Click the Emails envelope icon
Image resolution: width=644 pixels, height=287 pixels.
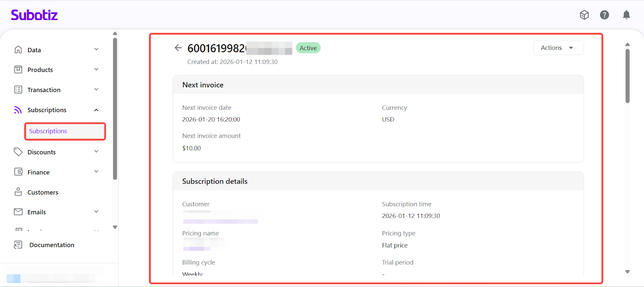pos(18,212)
